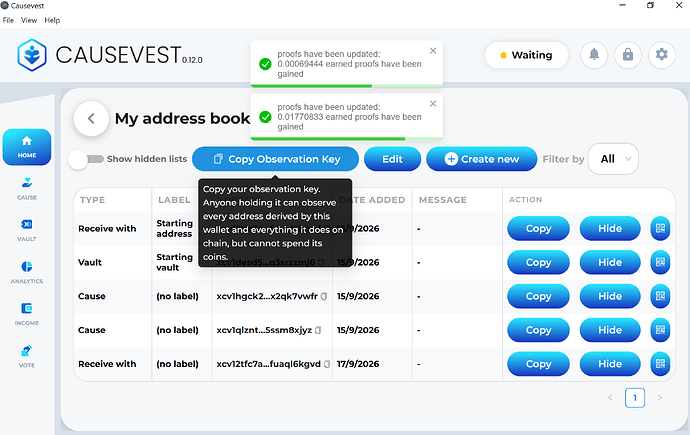
Task: Show QR code for xcv1qlznt Cause row
Action: click(x=660, y=330)
